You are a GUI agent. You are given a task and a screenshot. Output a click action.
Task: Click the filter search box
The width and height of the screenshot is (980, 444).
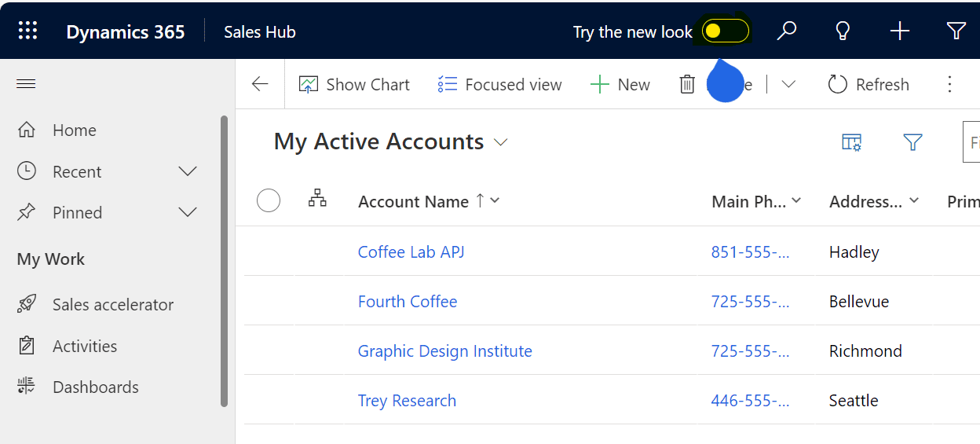971,142
